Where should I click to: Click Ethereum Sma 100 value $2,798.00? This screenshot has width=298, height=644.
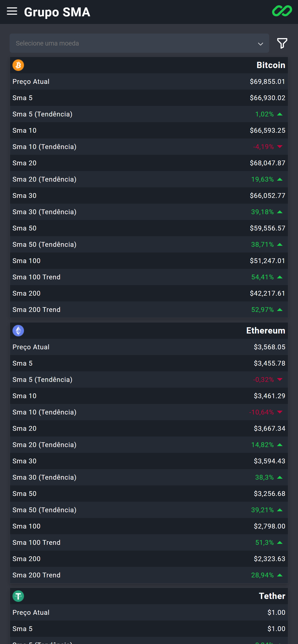point(269,526)
